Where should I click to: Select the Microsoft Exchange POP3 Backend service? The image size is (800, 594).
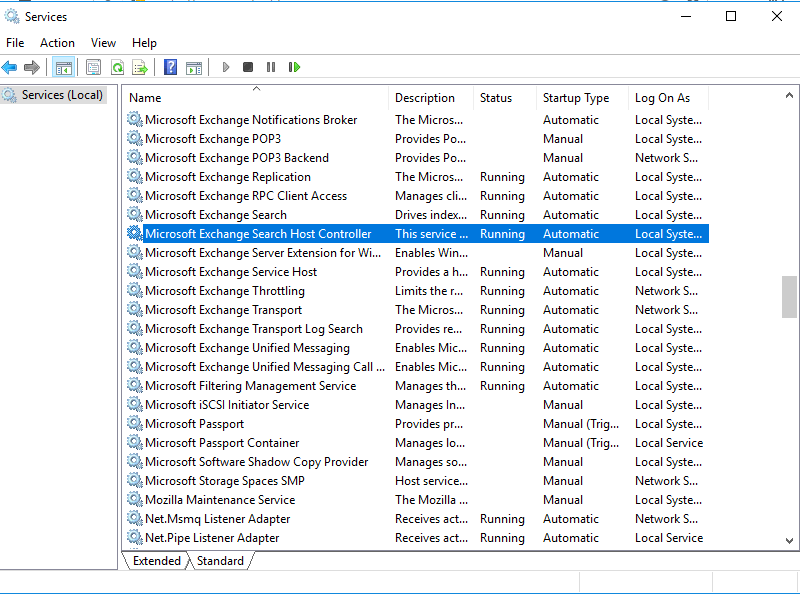[237, 158]
